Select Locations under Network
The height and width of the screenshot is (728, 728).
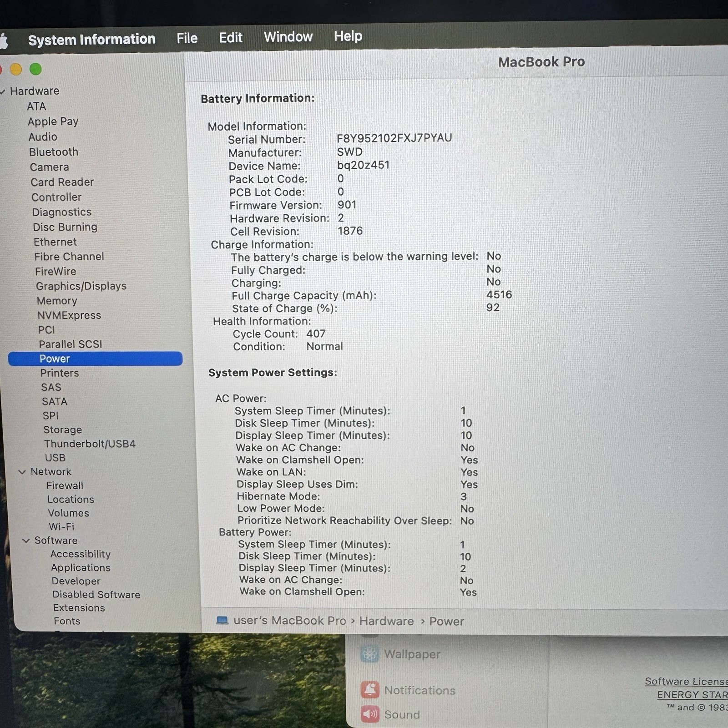pyautogui.click(x=71, y=500)
